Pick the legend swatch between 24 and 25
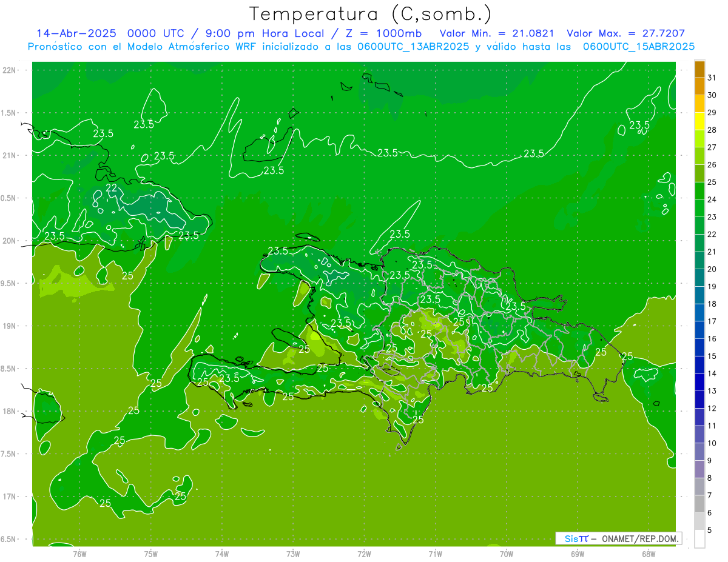Screen dimensions: 728x562 (699, 191)
